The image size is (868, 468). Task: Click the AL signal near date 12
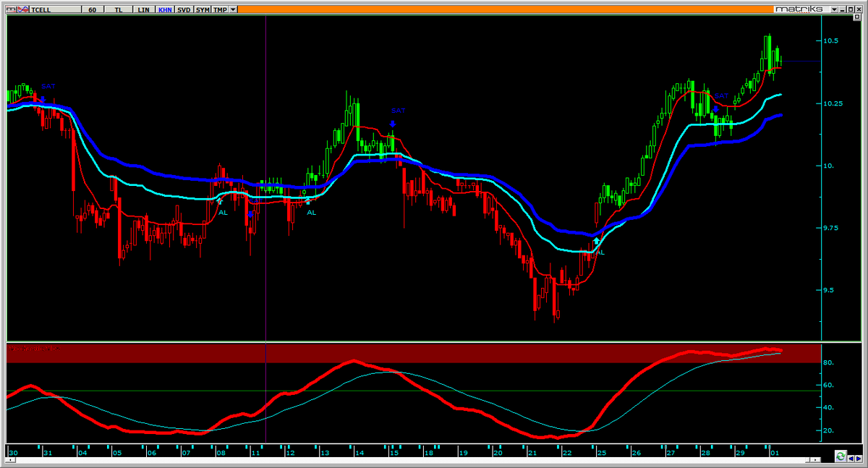pyautogui.click(x=312, y=213)
